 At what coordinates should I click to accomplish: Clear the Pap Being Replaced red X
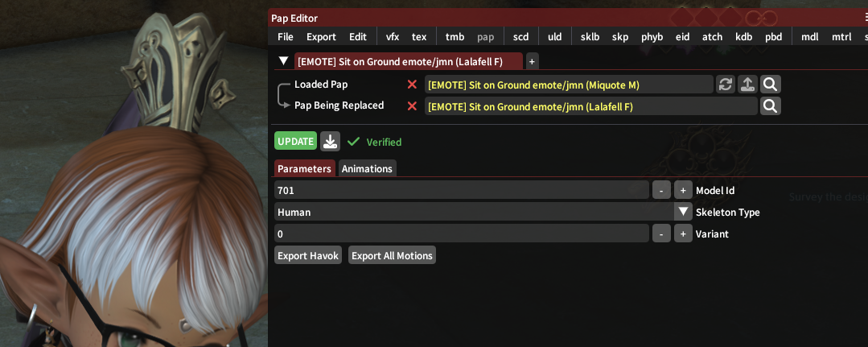412,106
